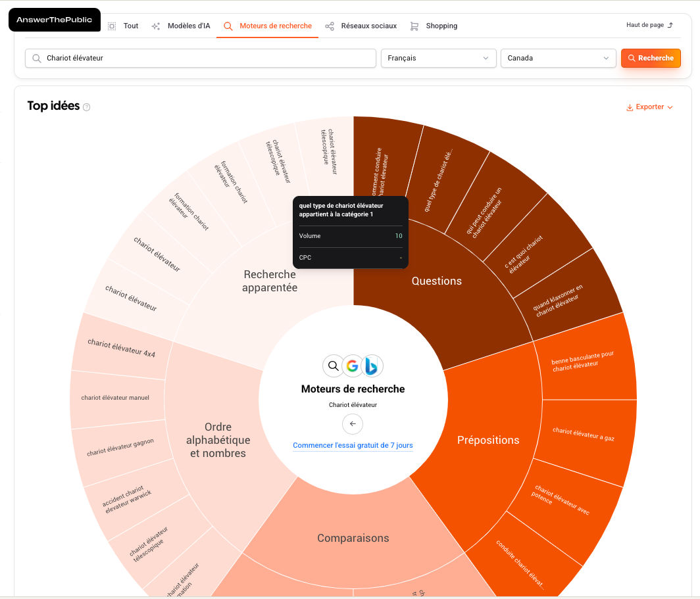Expand the Exporter options menu
Image resolution: width=700 pixels, height=599 pixels.
(x=670, y=107)
